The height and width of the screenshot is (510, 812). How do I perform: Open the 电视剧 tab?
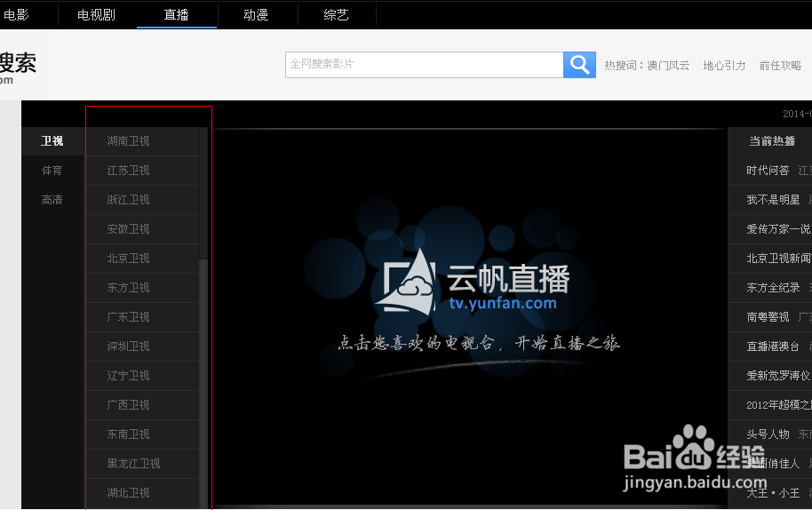(96, 14)
